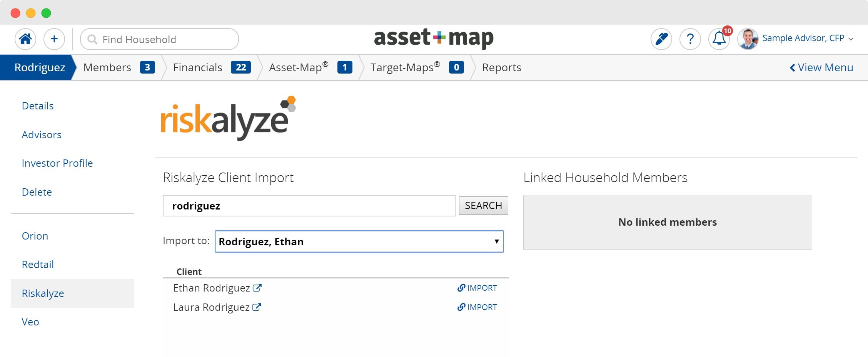Open the help question mark icon
The height and width of the screenshot is (357, 868).
coord(690,39)
